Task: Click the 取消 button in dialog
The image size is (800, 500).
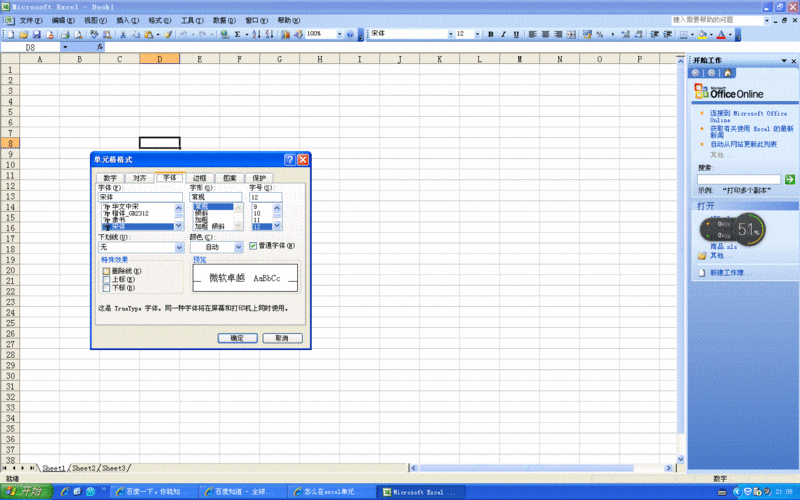Action: (x=282, y=338)
